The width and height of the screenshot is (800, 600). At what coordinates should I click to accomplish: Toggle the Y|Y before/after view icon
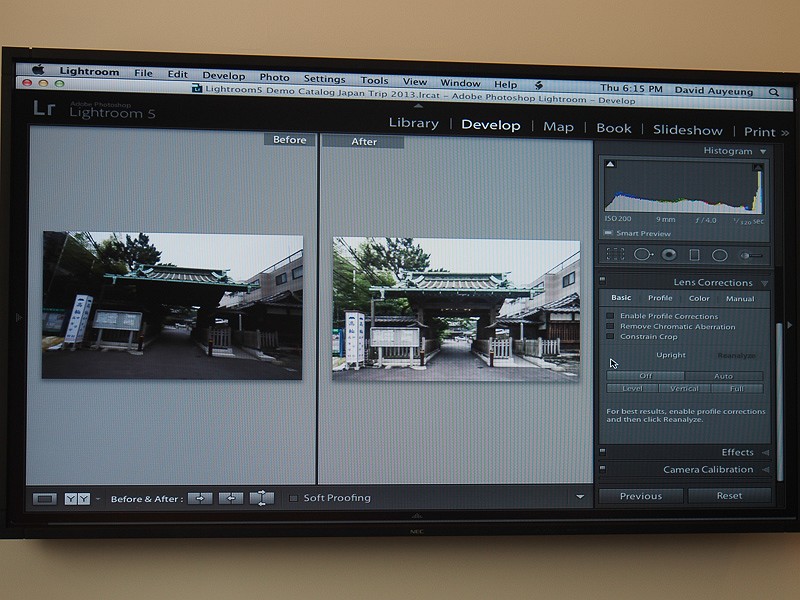(x=77, y=498)
